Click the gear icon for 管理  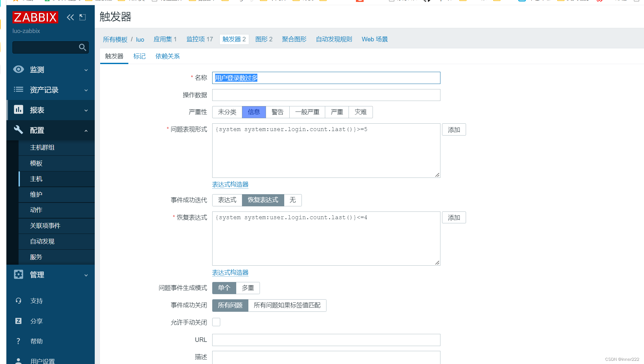click(x=19, y=274)
